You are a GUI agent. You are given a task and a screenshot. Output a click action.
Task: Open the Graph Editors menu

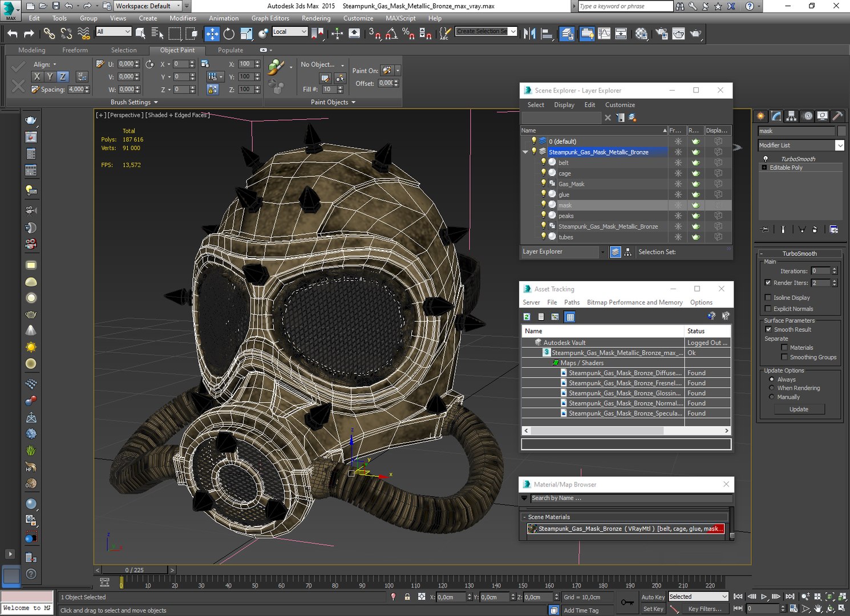pos(270,18)
